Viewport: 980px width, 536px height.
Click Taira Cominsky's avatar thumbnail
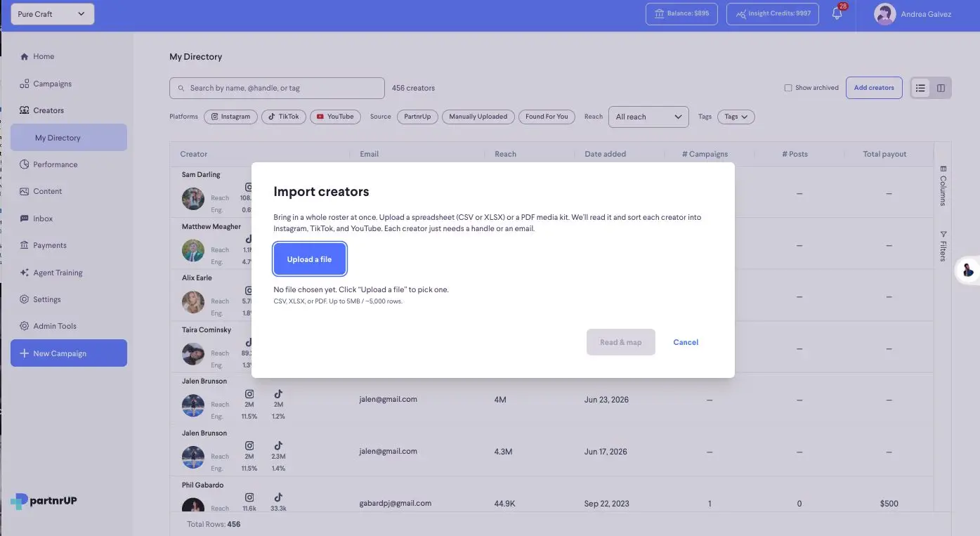(x=193, y=354)
